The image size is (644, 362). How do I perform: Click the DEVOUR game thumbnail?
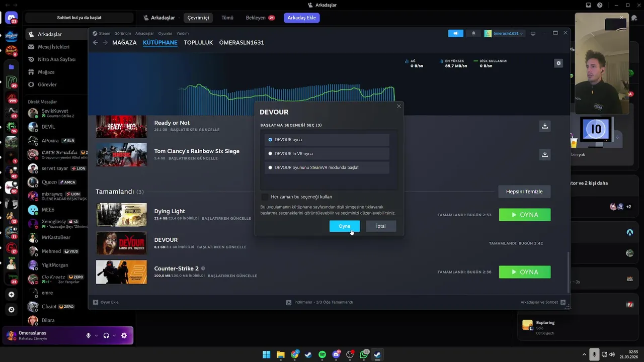tap(121, 243)
